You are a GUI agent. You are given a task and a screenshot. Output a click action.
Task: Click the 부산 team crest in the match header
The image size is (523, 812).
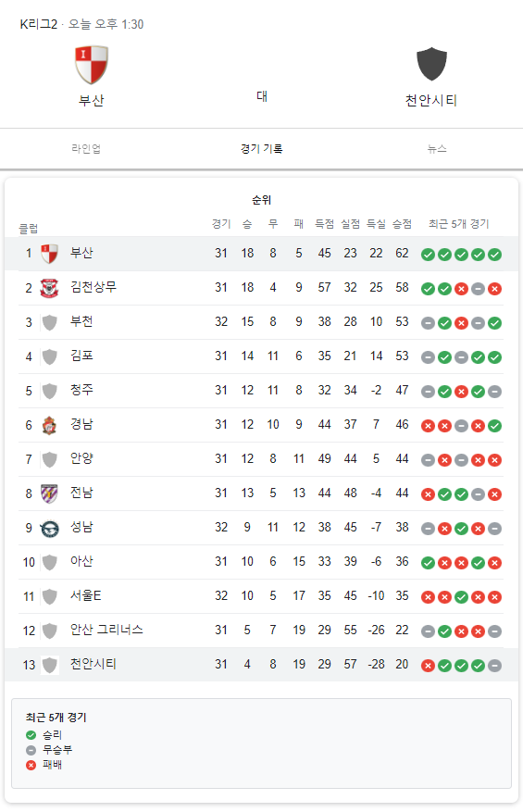pos(92,65)
